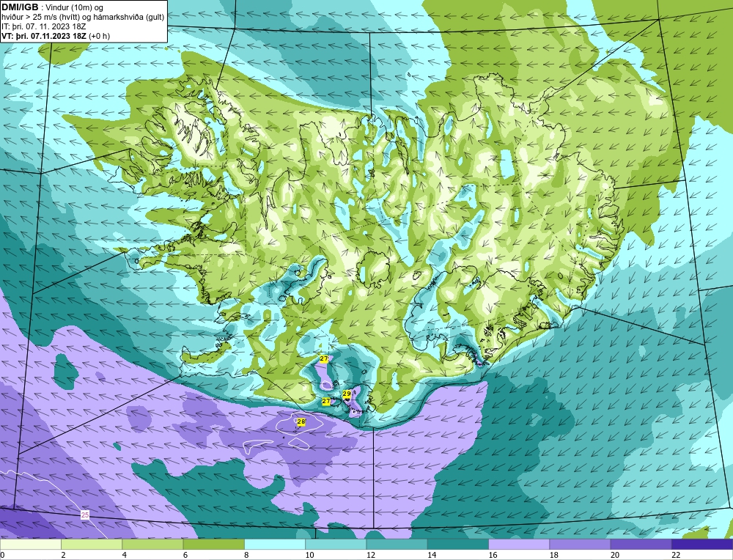Click the yellow 28 max gust marker
733x560 pixels.
[301, 421]
